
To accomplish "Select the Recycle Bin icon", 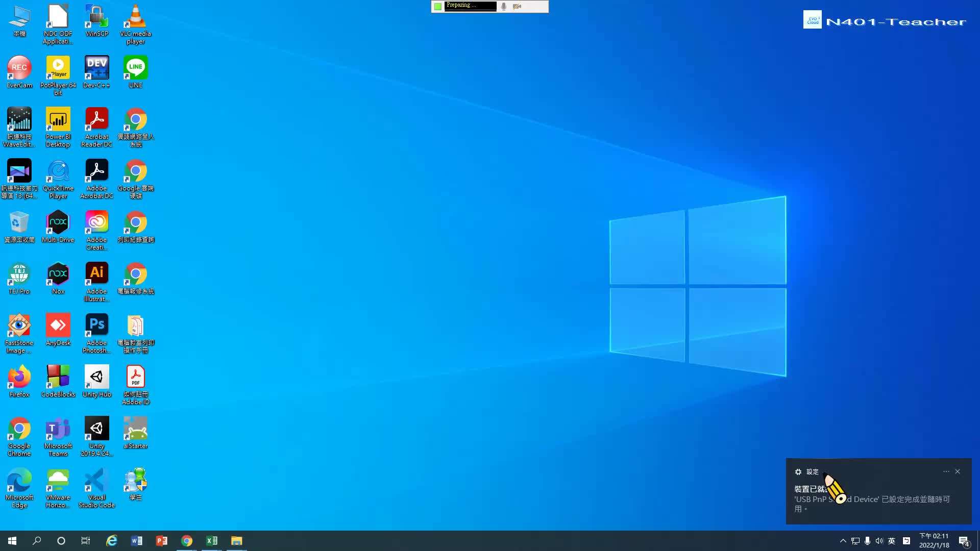I will click(x=19, y=227).
